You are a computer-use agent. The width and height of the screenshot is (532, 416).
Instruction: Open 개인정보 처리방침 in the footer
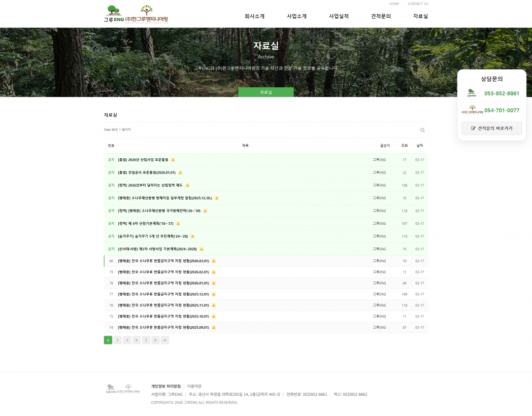coord(166,386)
